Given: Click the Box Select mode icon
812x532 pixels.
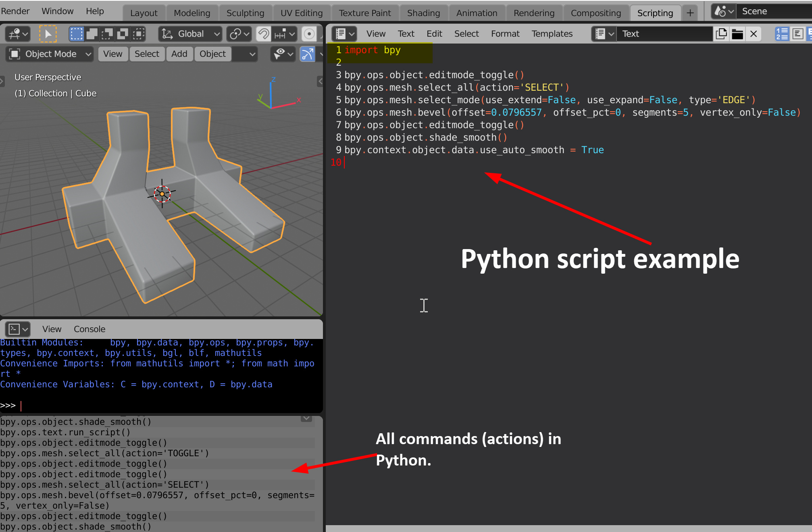Looking at the screenshot, I should coord(76,34).
